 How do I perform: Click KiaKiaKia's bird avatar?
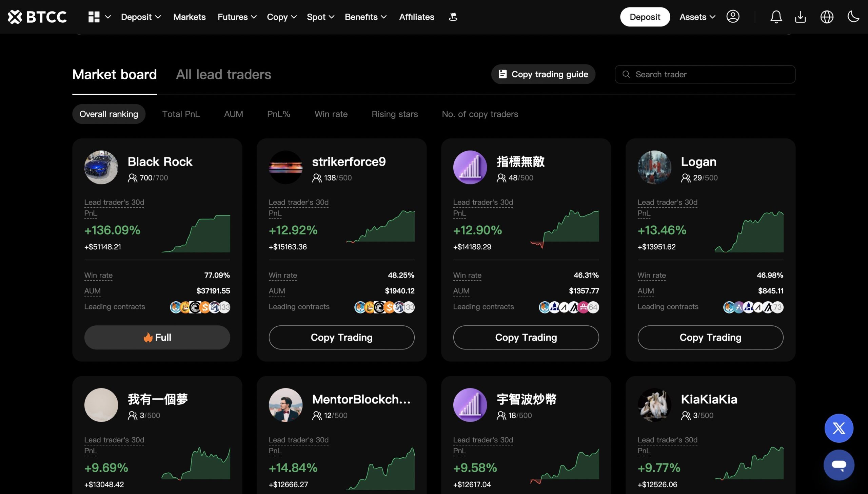pos(654,405)
